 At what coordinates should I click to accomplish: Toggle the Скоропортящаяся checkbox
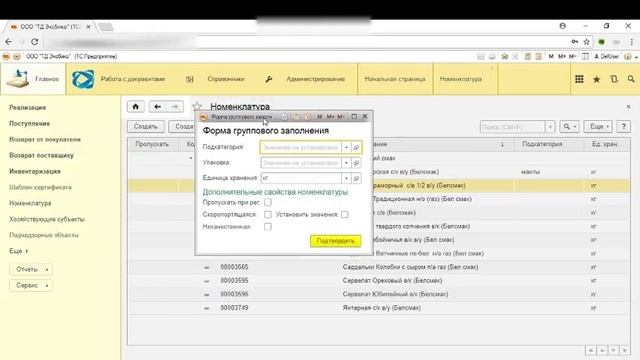[268, 214]
